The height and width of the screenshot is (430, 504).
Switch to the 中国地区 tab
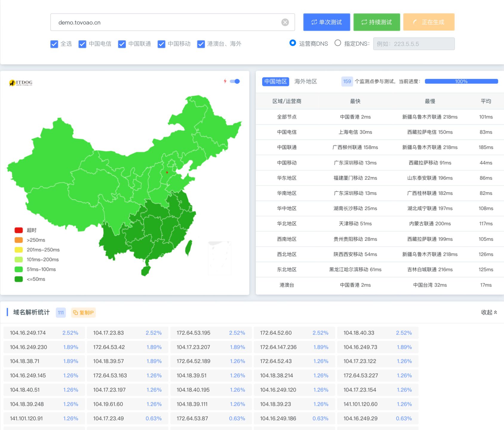pos(276,81)
